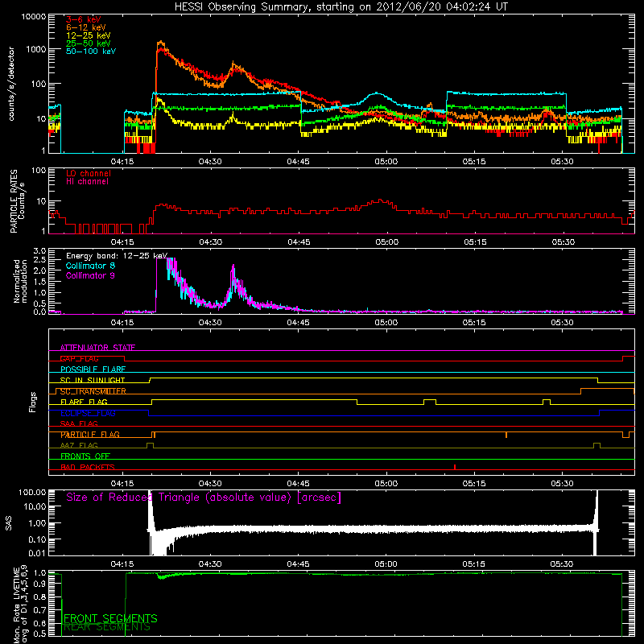Click 04:45 time label under the particle rates plot

click(x=299, y=242)
